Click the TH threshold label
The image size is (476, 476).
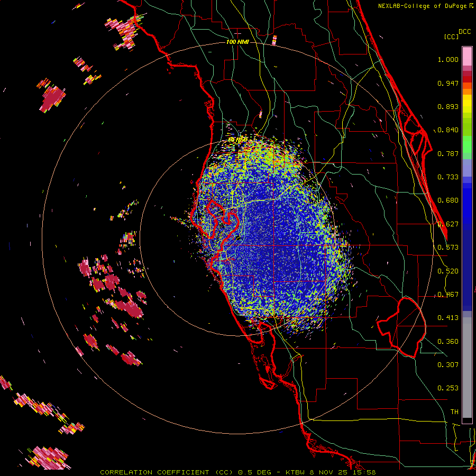click(x=454, y=412)
